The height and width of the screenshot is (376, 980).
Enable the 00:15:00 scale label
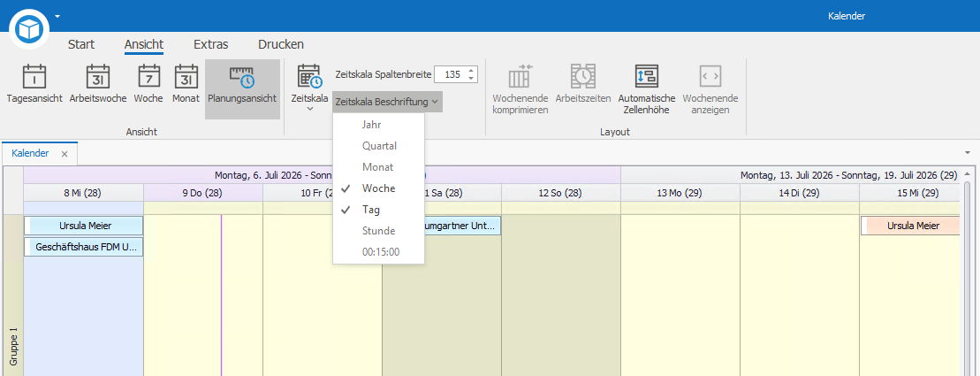point(379,252)
